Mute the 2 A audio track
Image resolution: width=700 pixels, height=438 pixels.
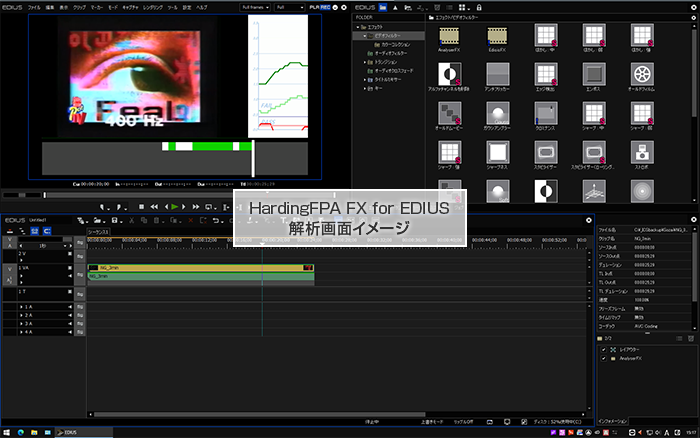pyautogui.click(x=70, y=315)
